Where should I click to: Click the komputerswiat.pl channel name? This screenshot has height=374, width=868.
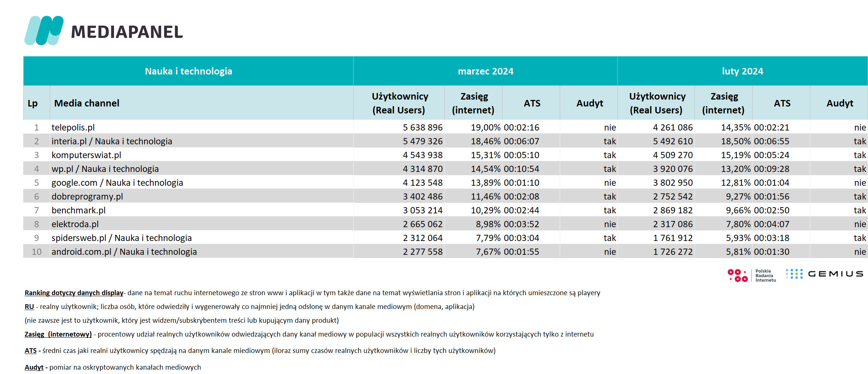[x=86, y=155]
